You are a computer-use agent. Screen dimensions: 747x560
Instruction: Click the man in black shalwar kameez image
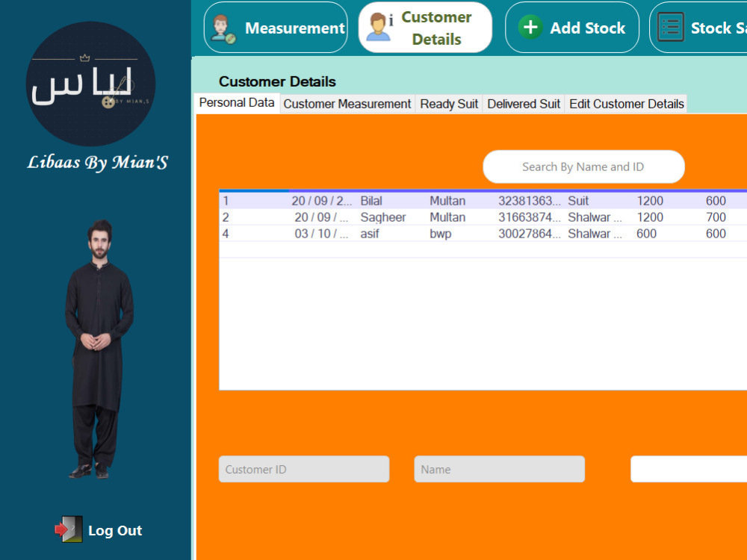[99, 349]
